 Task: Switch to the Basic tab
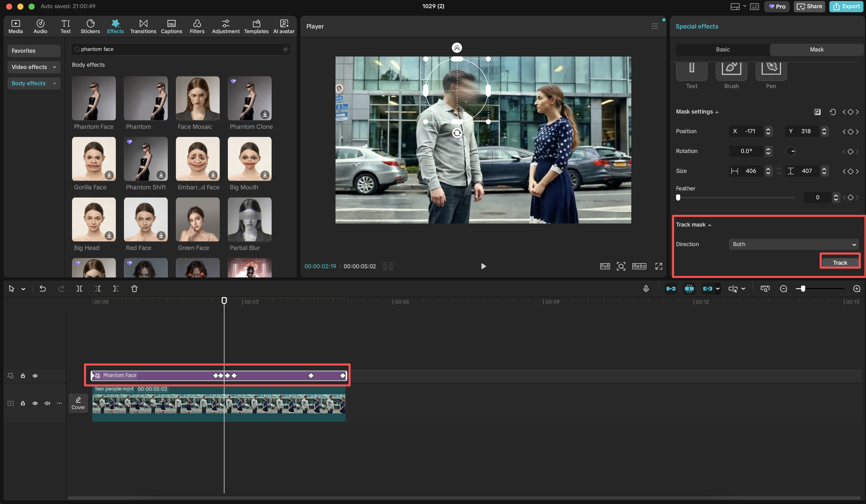(x=722, y=49)
